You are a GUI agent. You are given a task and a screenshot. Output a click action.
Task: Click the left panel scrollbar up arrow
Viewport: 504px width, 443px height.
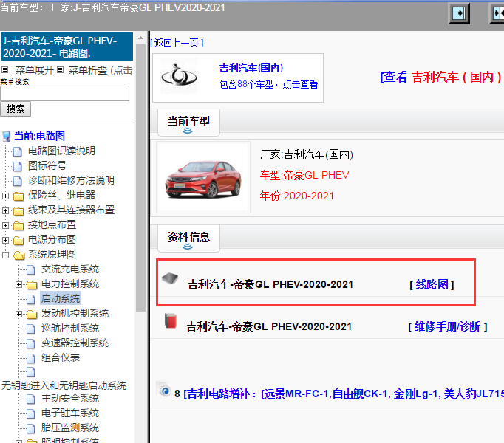click(x=140, y=38)
